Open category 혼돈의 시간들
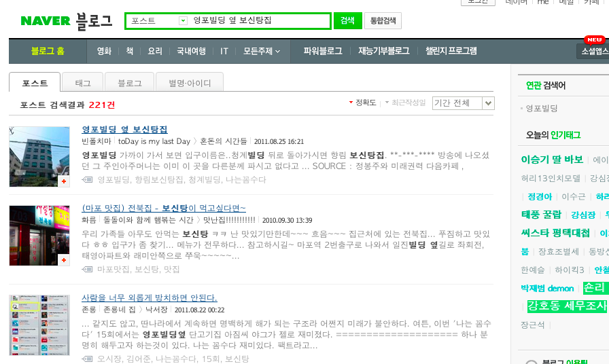The image size is (609, 364). [x=224, y=142]
